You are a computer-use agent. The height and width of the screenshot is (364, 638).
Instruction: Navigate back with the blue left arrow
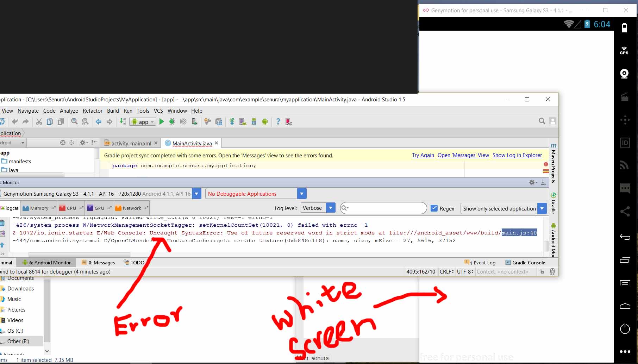[99, 122]
